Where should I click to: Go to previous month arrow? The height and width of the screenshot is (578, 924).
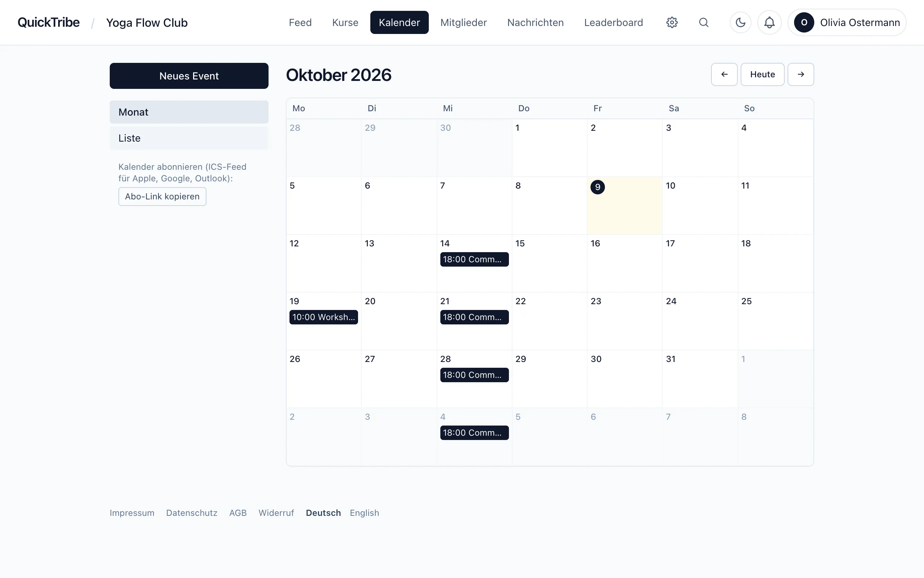click(x=724, y=74)
